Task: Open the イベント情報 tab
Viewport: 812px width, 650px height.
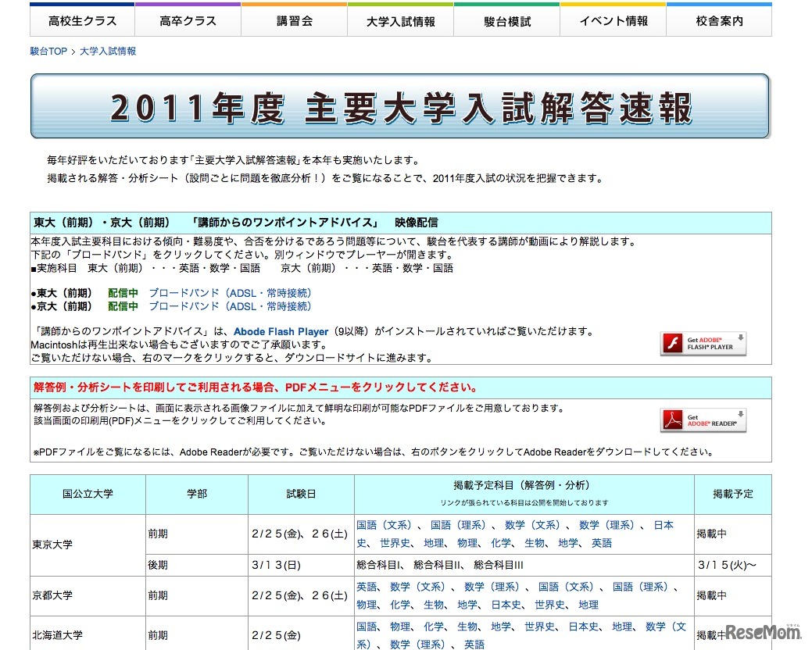Action: (613, 20)
